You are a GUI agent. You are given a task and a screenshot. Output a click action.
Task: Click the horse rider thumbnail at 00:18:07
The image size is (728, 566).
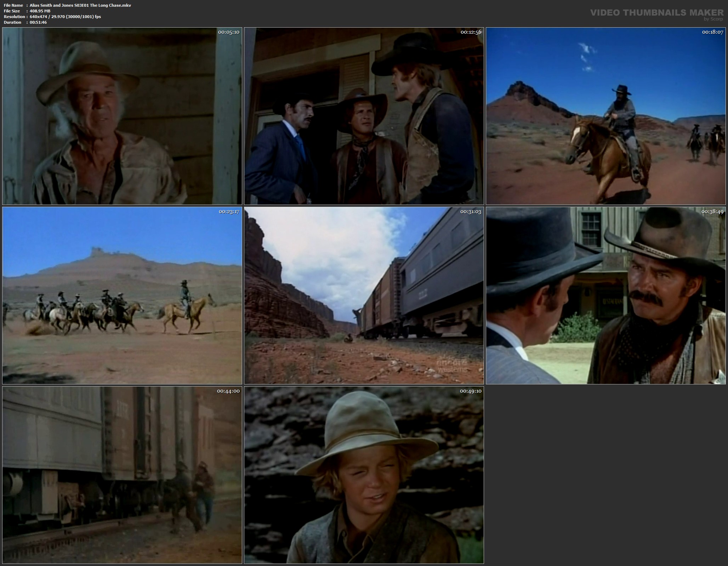pos(605,116)
